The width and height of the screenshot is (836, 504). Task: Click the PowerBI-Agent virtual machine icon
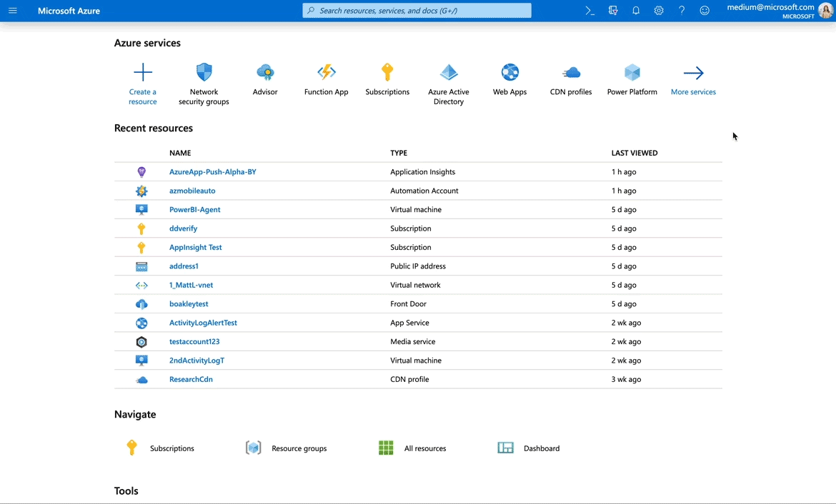pyautogui.click(x=141, y=210)
